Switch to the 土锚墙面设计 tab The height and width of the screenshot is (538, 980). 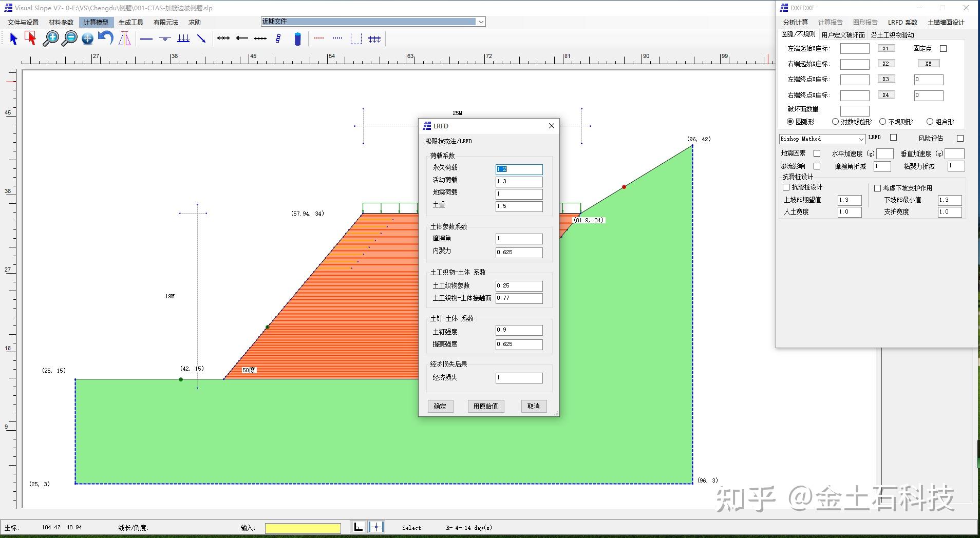click(946, 22)
